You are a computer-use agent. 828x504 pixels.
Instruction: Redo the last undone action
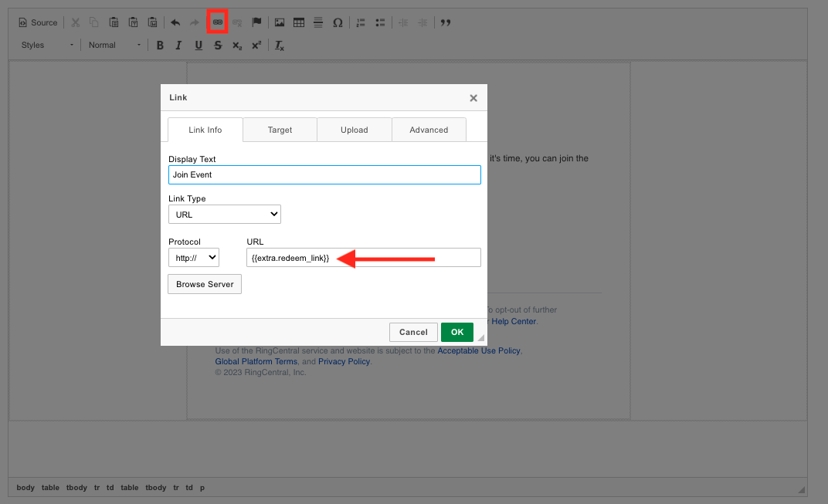pos(195,22)
